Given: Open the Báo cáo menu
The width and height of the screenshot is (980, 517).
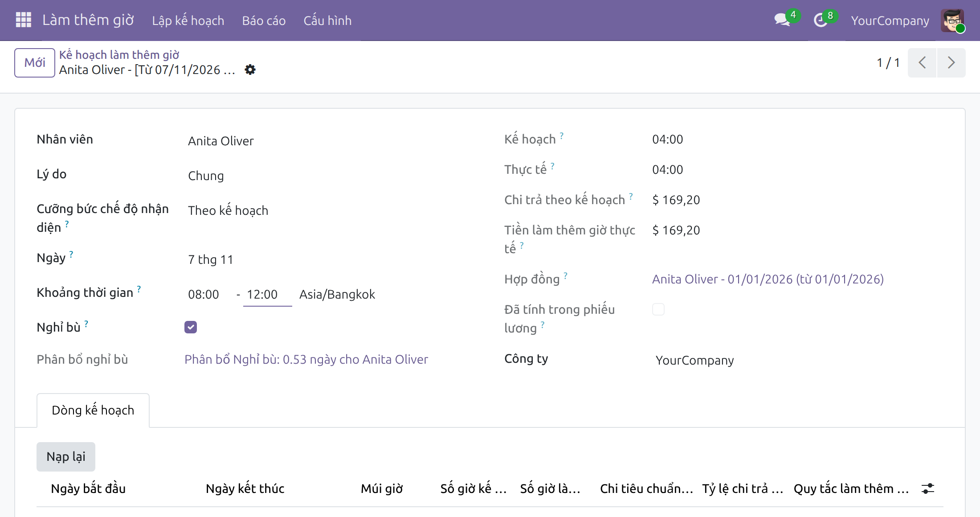Looking at the screenshot, I should point(264,21).
